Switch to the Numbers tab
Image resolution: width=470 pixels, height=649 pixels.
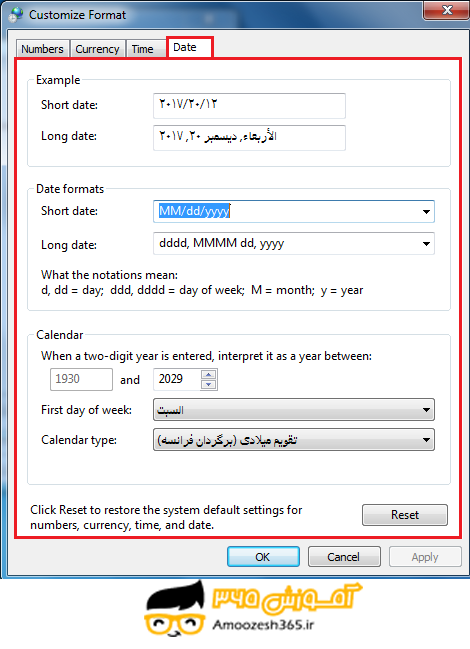point(42,49)
